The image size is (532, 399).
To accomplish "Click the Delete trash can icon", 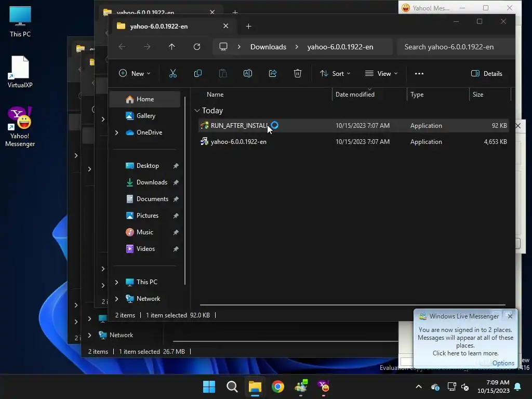I will pos(298,73).
